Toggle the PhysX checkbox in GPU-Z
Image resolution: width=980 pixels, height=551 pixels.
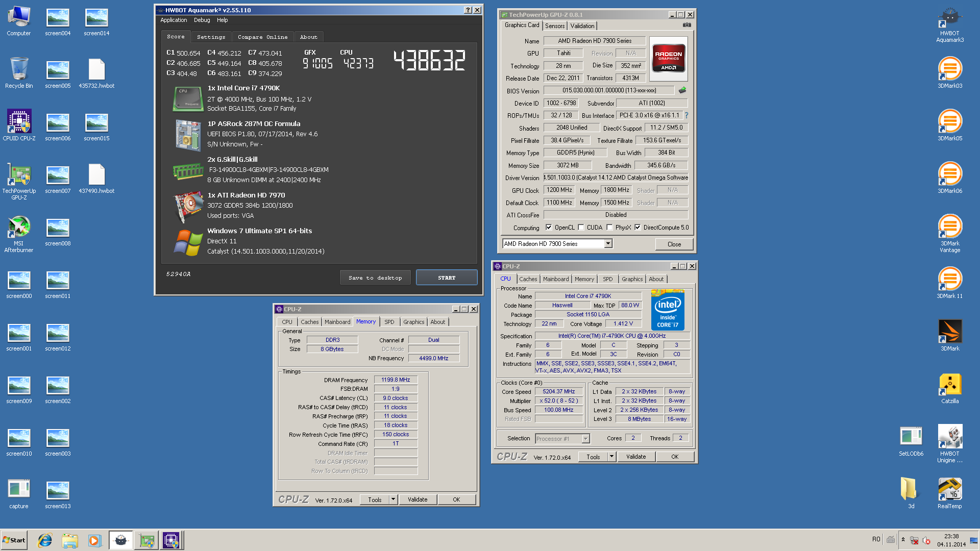coord(609,228)
